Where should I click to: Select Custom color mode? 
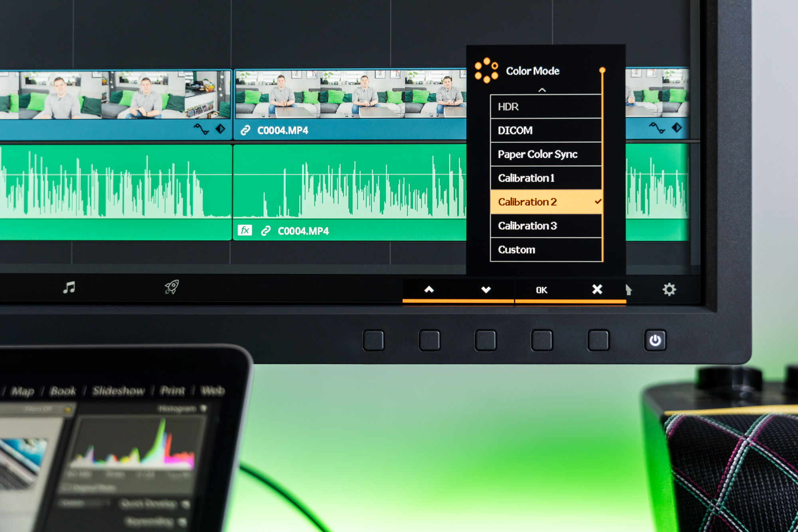click(546, 250)
